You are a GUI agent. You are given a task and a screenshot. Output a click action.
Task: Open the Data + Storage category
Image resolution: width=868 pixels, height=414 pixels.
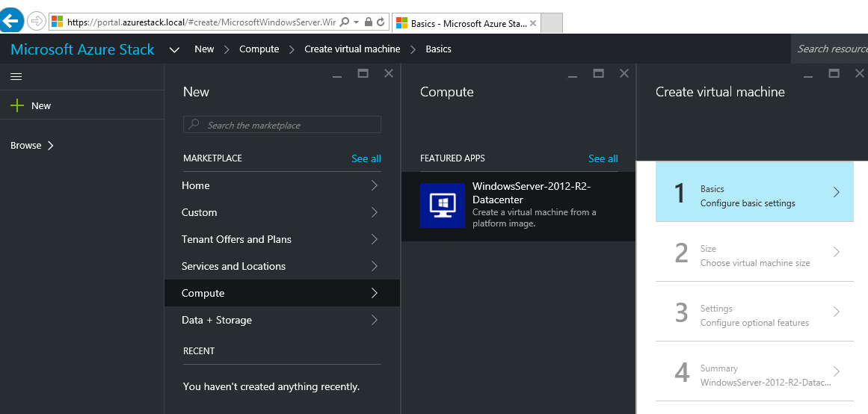pos(282,320)
